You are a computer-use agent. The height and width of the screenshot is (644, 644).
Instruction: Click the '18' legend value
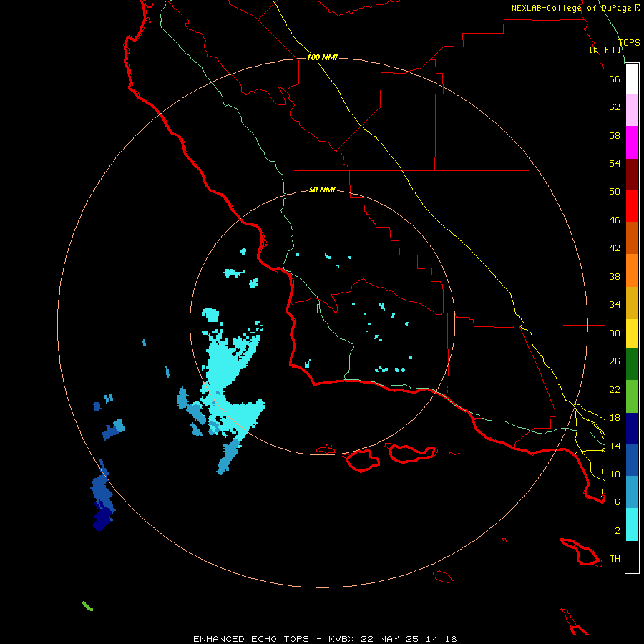pos(615,418)
